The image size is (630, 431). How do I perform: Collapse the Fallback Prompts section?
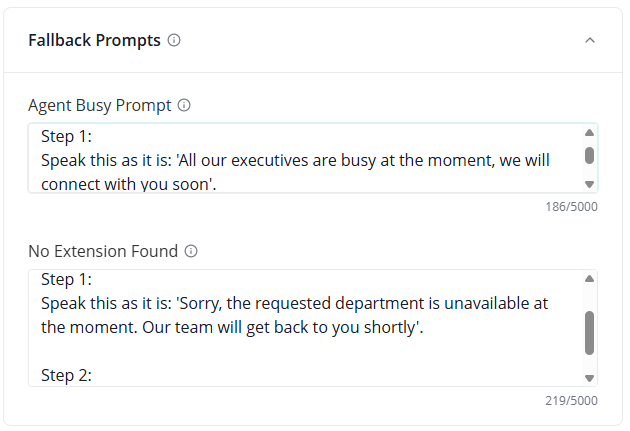[590, 41]
